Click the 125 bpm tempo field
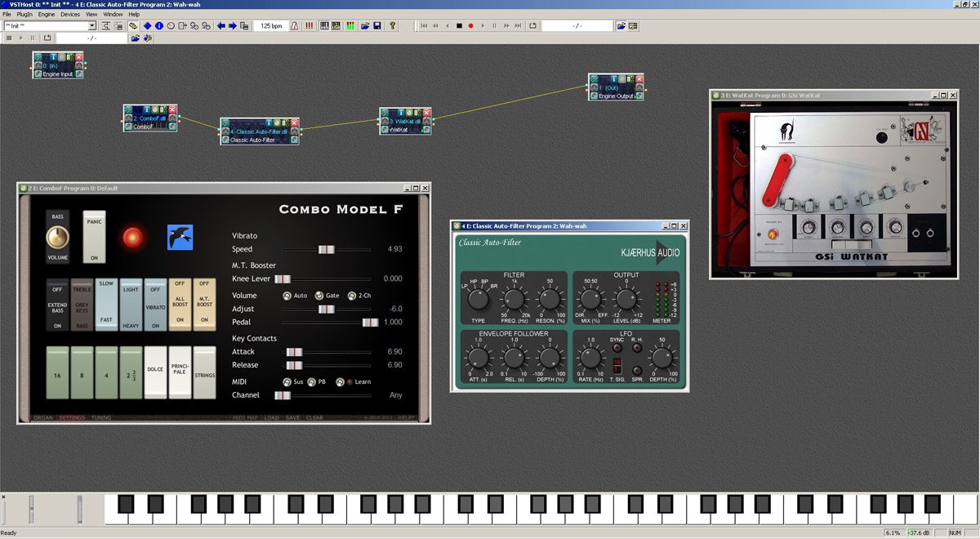This screenshot has height=539, width=980. [270, 26]
